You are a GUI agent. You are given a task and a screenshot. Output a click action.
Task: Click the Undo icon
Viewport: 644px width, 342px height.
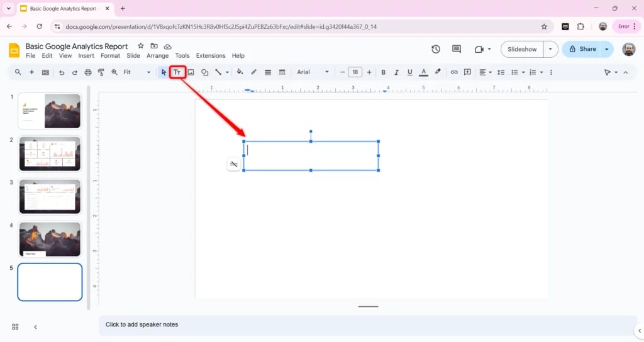(62, 72)
